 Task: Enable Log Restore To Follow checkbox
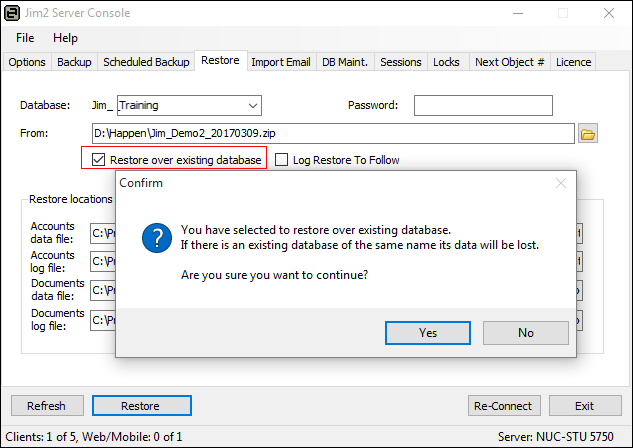pyautogui.click(x=281, y=159)
